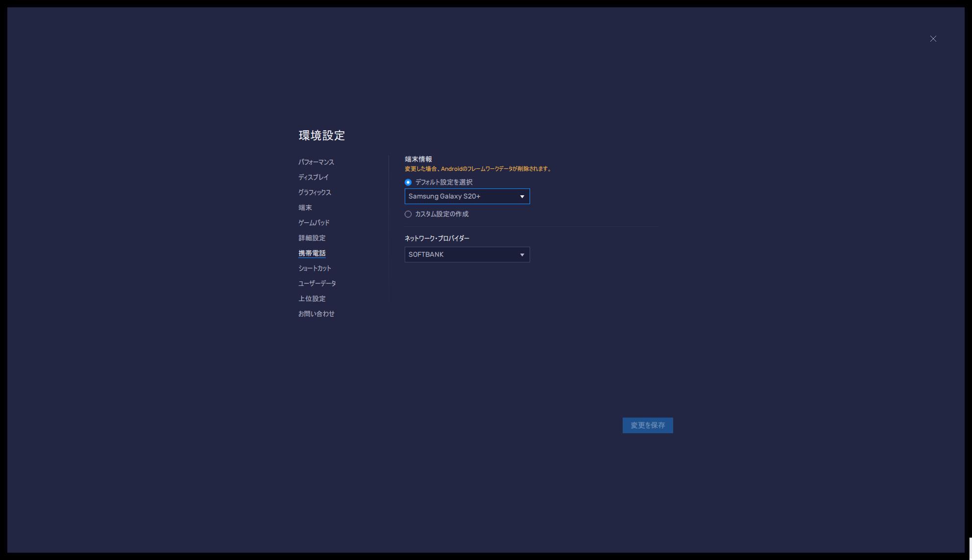This screenshot has width=972, height=560.
Task: Open the SOFTBANK network provider dropdown
Action: click(x=466, y=254)
